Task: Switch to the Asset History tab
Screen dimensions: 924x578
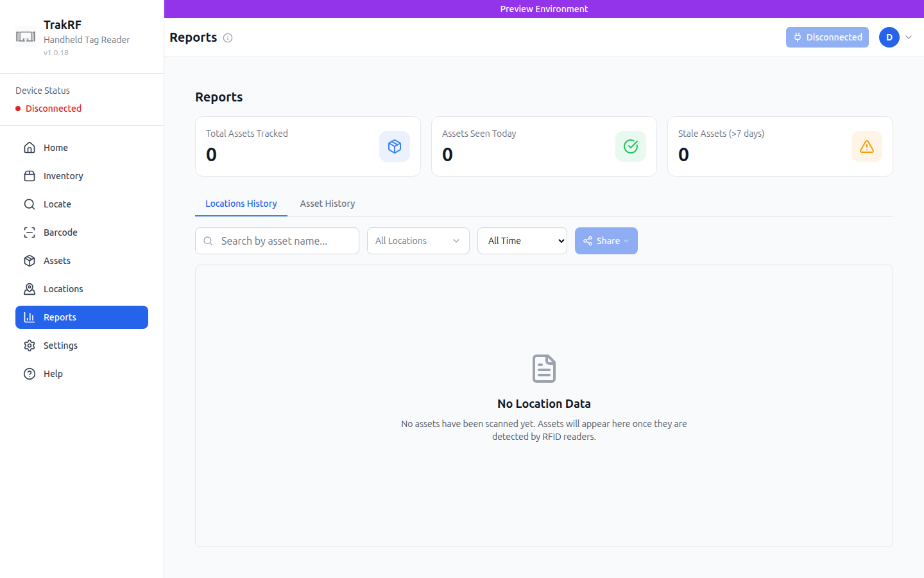Action: (x=327, y=204)
